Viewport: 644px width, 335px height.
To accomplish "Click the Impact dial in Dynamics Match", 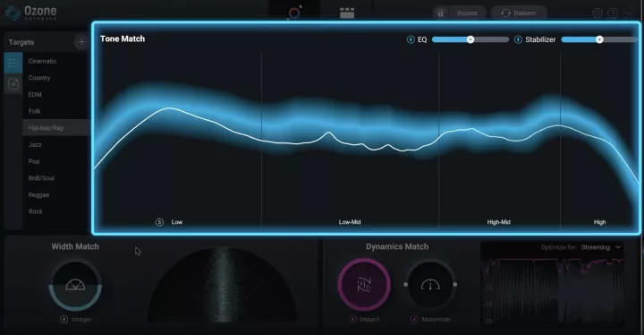I will pos(364,284).
